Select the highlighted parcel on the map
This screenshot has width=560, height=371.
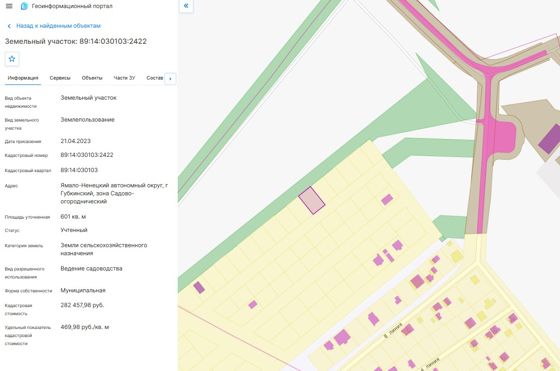pos(311,200)
